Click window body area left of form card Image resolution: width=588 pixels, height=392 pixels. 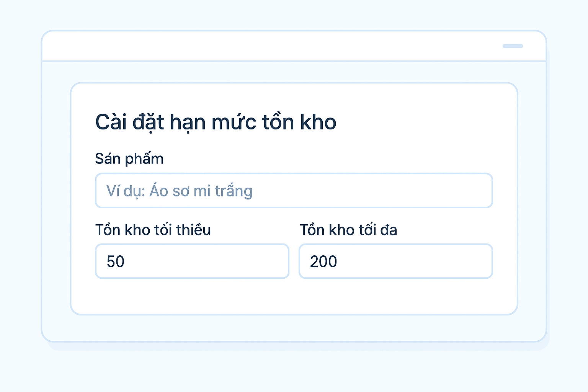click(x=56, y=199)
